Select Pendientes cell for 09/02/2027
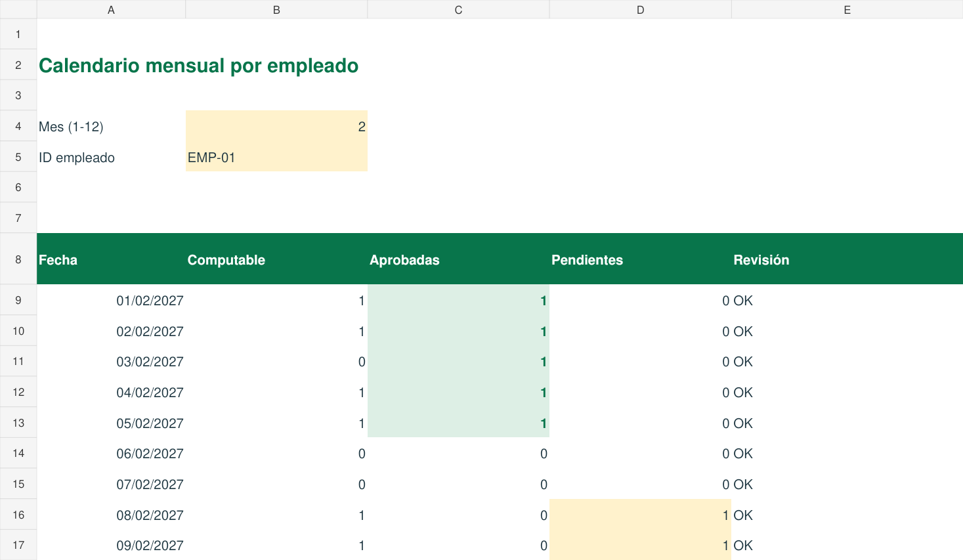Viewport: 963px width, 560px height. click(640, 546)
